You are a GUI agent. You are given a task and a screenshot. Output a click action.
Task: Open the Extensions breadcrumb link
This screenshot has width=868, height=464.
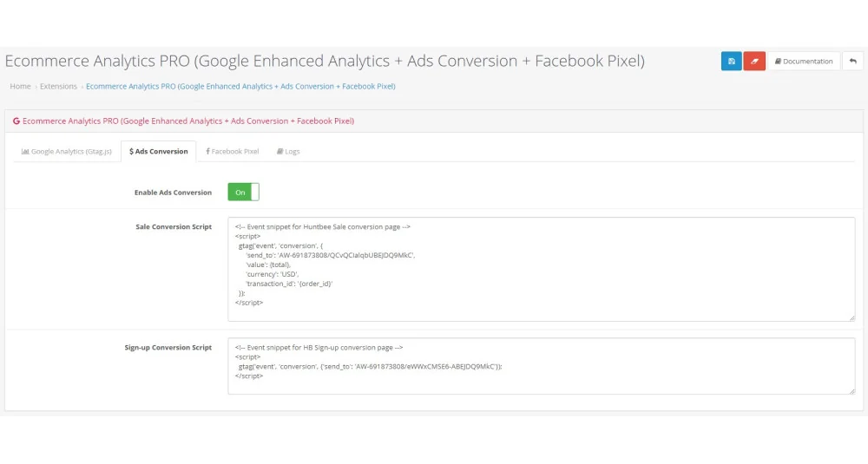click(59, 86)
